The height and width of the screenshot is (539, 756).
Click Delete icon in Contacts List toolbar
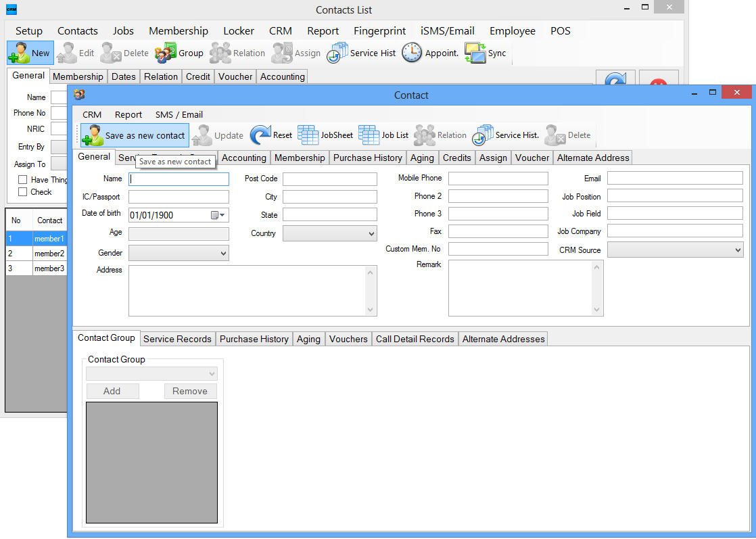[111, 53]
